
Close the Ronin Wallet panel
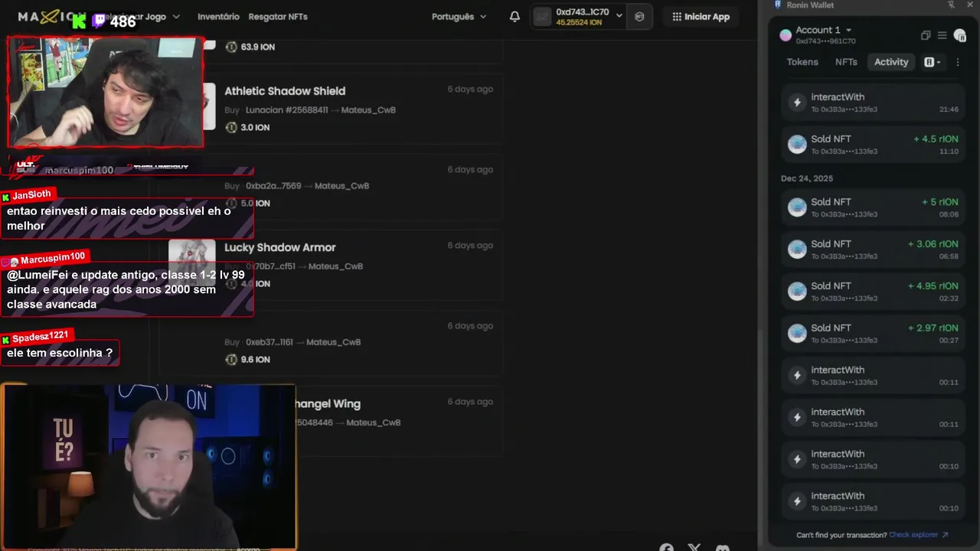[972, 5]
